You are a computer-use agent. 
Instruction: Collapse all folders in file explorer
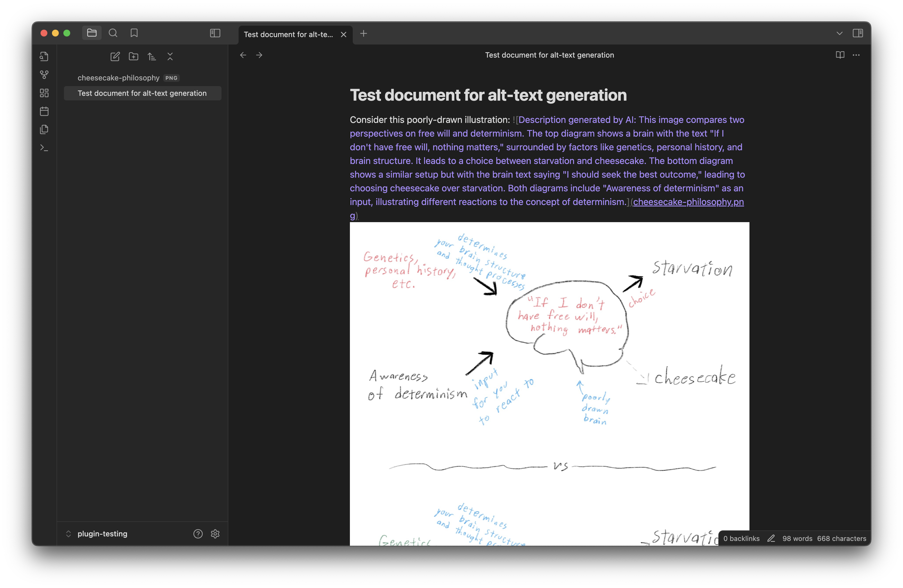click(x=170, y=56)
